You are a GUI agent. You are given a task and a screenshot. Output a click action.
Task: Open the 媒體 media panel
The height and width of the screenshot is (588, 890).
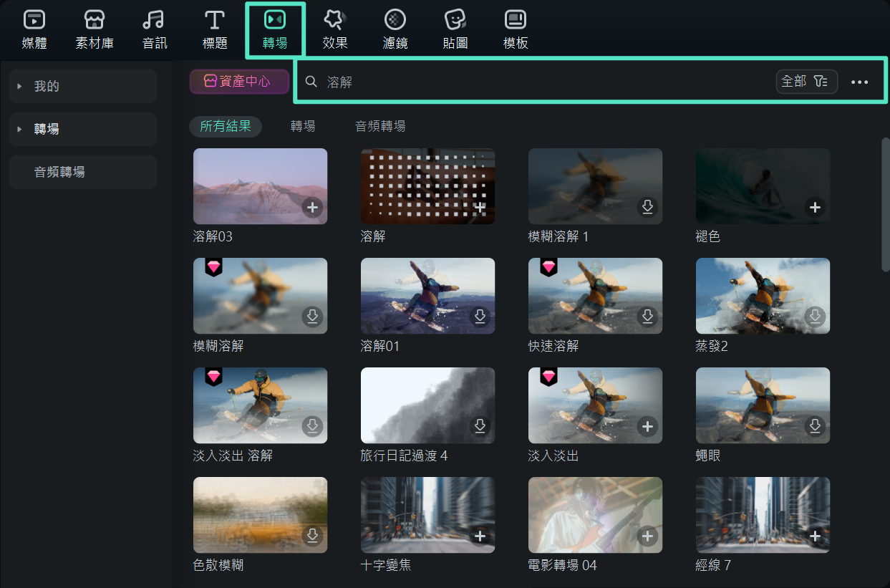tap(33, 29)
